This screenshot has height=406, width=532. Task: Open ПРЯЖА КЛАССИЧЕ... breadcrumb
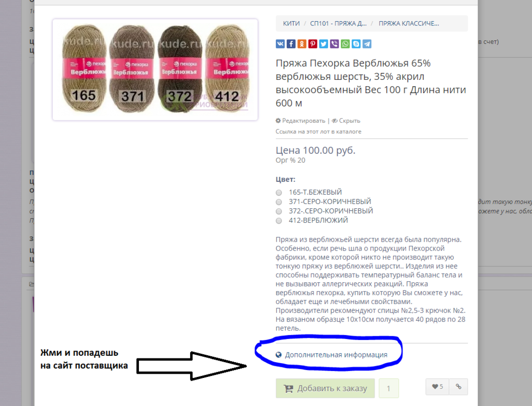tap(409, 23)
